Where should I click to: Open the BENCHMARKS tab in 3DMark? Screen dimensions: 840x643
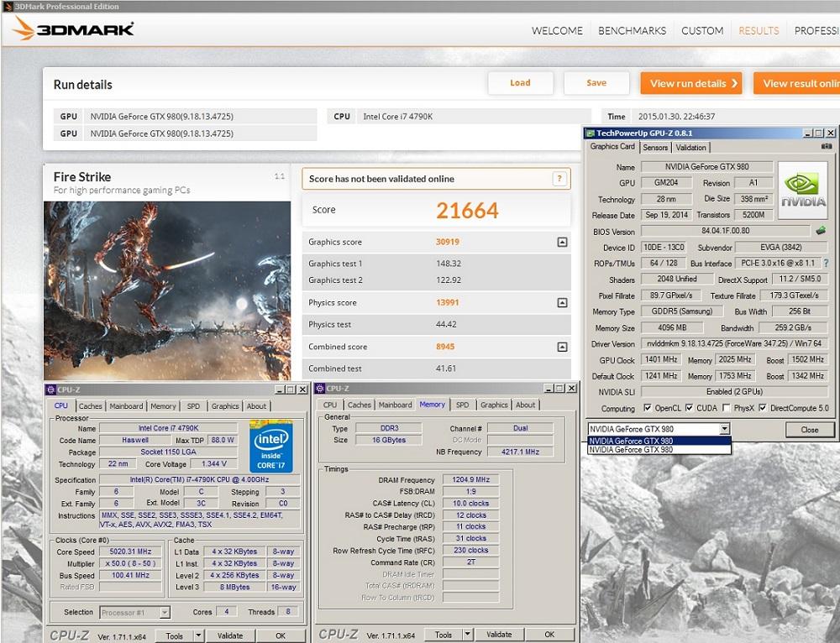click(633, 30)
